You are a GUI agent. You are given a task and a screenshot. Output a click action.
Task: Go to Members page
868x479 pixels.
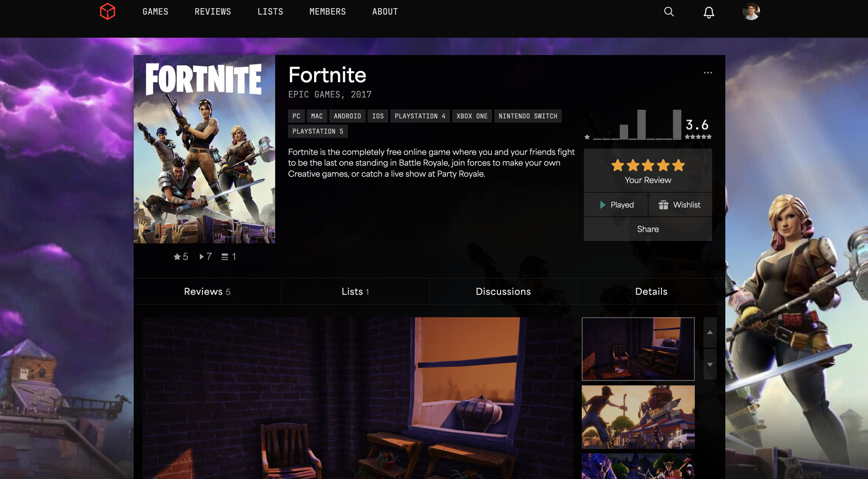pos(328,12)
